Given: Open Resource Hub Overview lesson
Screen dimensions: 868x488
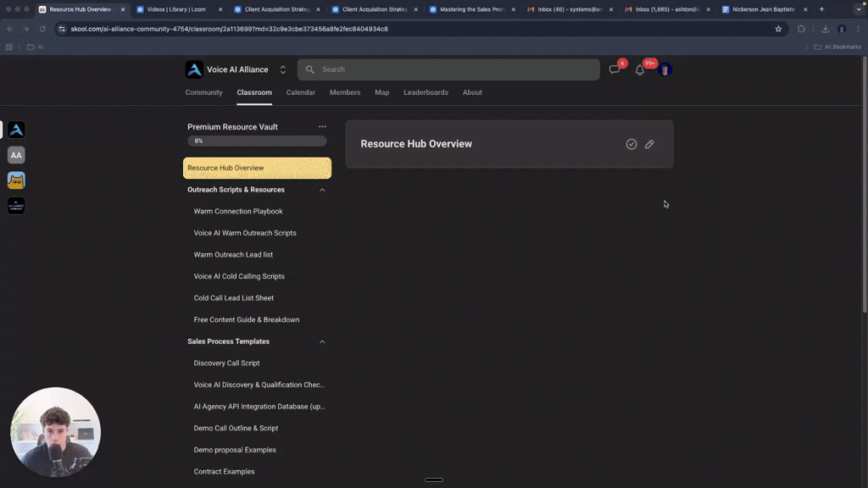Looking at the screenshot, I should (x=258, y=169).
